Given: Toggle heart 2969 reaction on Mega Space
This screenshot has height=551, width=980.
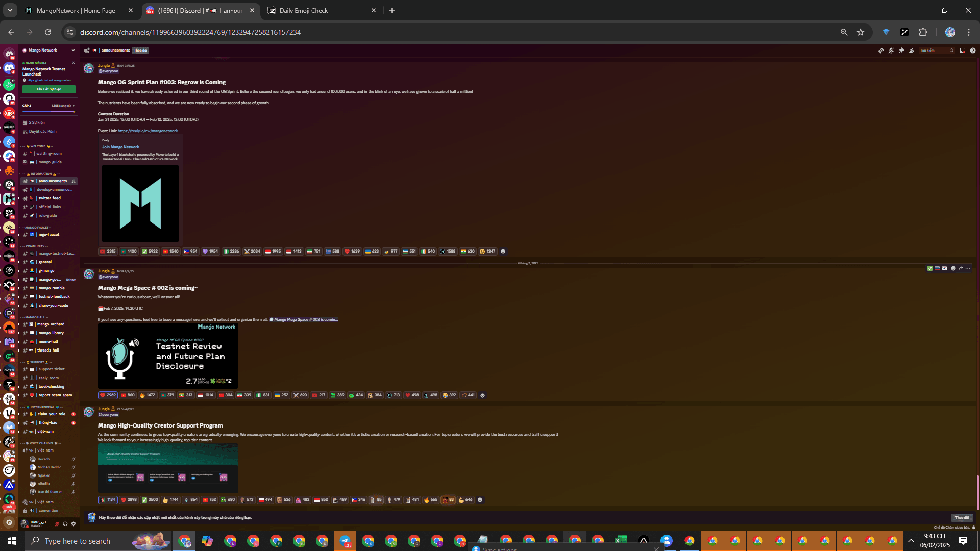Looking at the screenshot, I should (108, 395).
